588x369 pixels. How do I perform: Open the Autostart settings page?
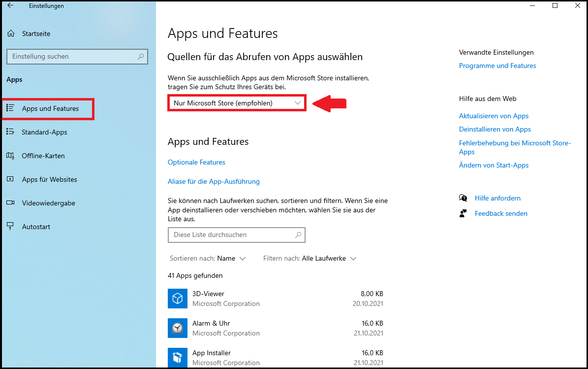pos(36,227)
